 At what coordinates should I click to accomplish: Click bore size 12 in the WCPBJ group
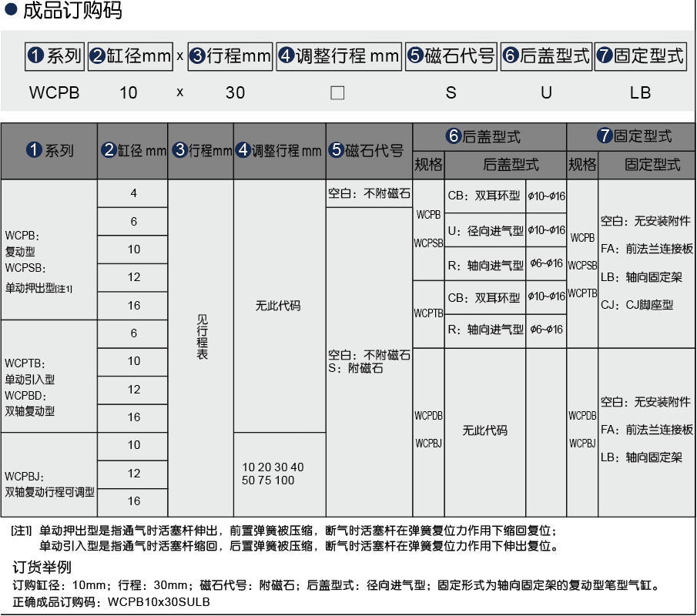click(x=133, y=474)
